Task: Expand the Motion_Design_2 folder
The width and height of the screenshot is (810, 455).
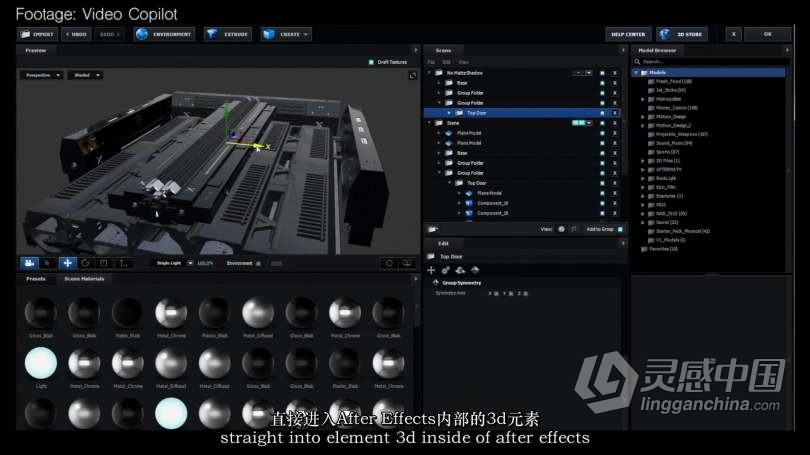Action: coord(643,125)
